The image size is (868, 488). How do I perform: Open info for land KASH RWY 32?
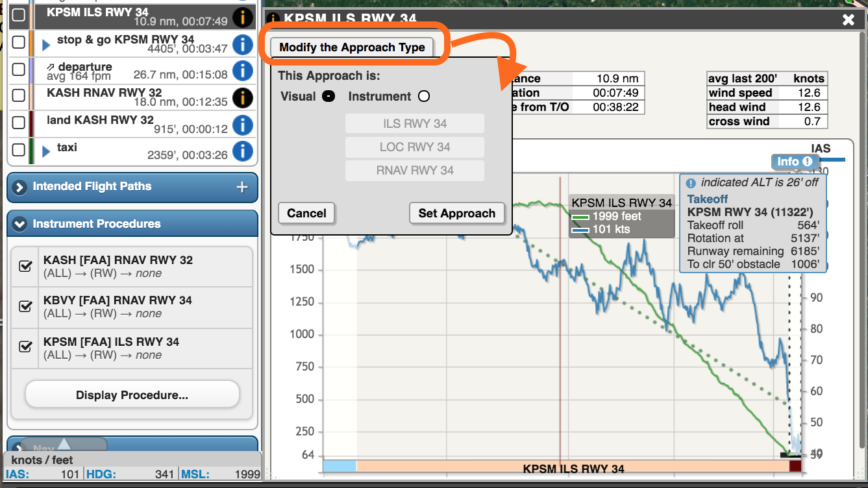coord(242,124)
